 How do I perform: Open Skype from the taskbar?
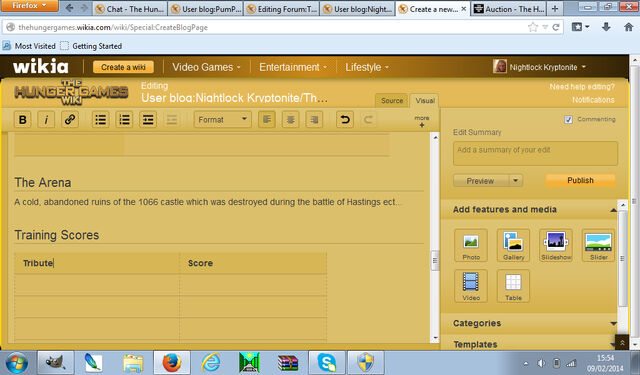(327, 362)
